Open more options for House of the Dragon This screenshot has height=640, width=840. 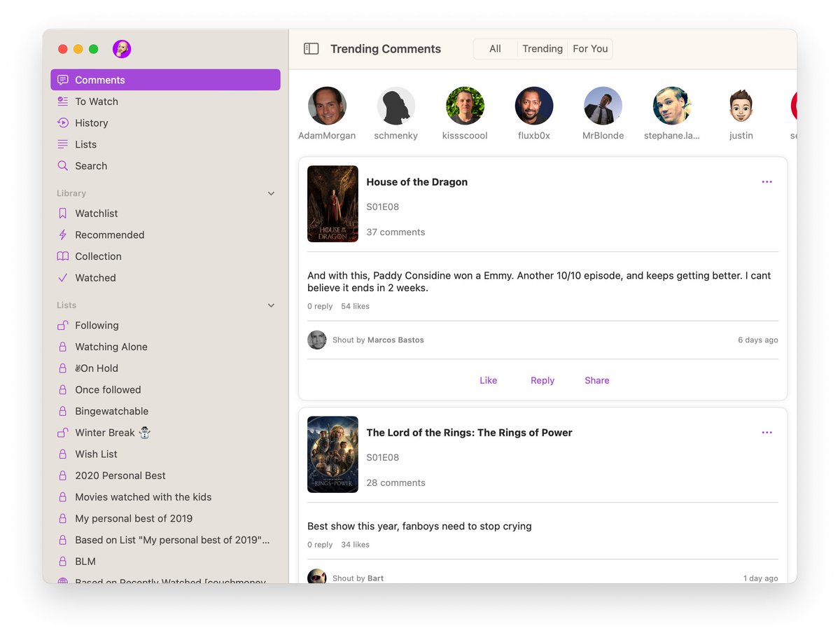click(x=766, y=182)
